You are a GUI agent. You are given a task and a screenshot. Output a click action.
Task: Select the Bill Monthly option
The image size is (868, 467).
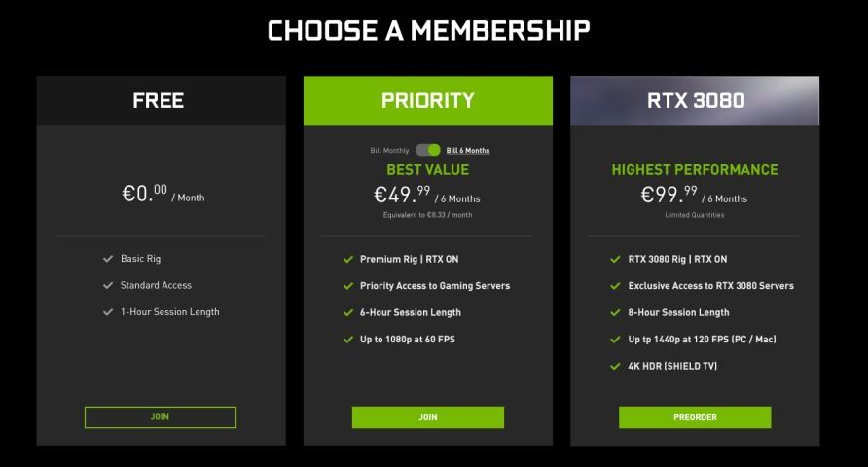coord(389,151)
